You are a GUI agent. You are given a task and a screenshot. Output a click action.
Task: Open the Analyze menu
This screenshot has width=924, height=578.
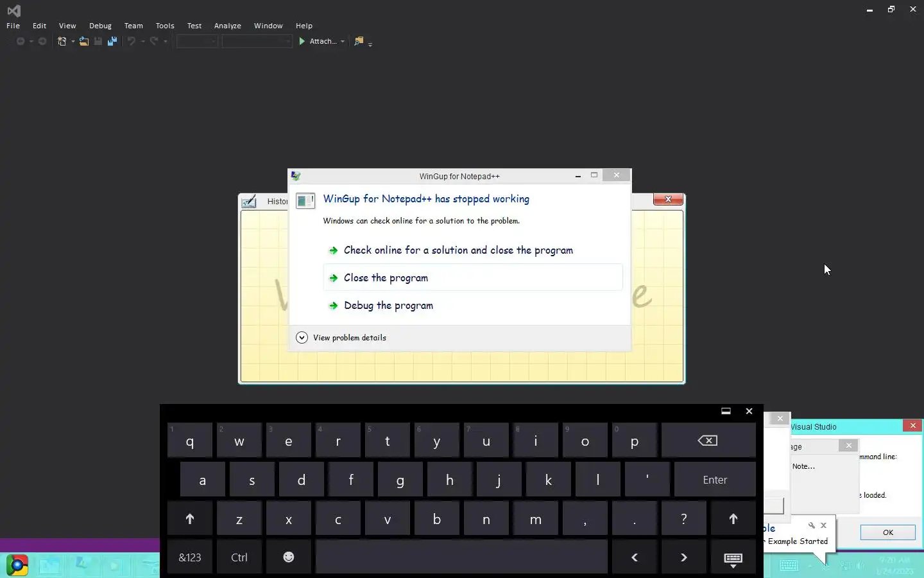coord(228,26)
